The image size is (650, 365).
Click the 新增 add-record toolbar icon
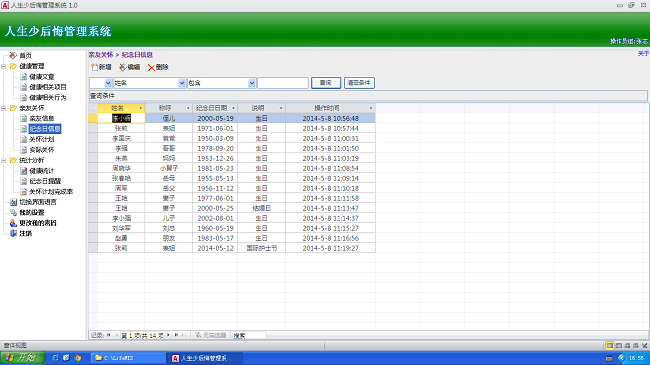pyautogui.click(x=94, y=67)
